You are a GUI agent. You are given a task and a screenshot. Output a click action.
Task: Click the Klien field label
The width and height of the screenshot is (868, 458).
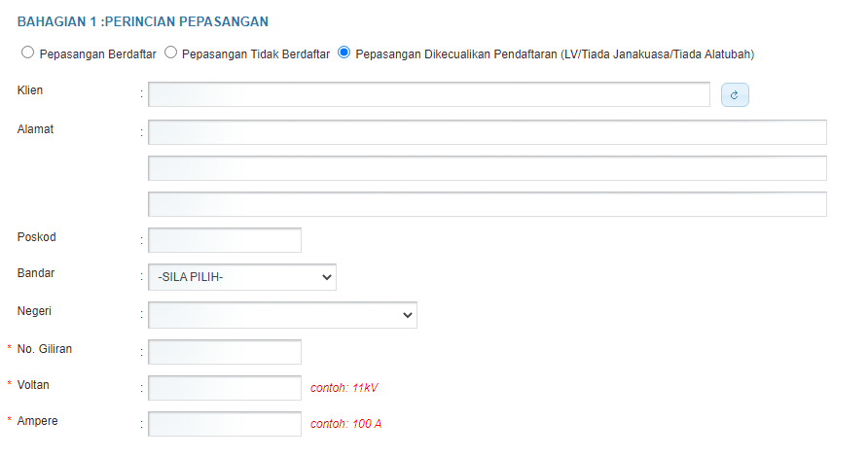(x=30, y=90)
